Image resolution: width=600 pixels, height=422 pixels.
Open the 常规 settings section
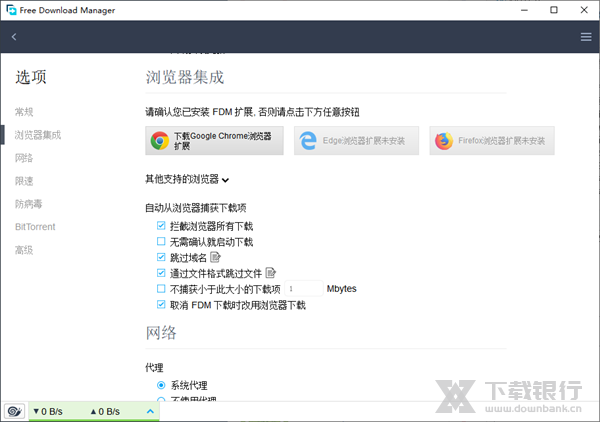pos(24,112)
